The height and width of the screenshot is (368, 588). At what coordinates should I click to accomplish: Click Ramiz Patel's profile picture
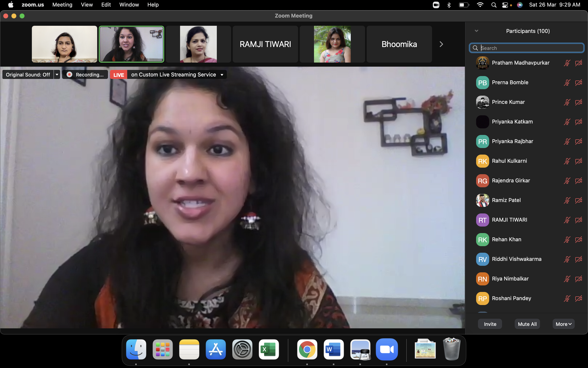coord(482,200)
